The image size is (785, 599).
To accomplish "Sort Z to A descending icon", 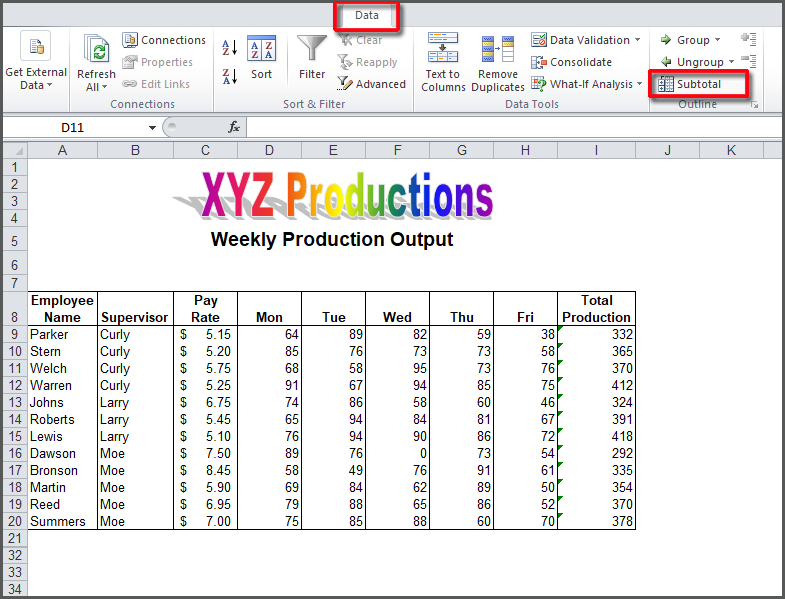I will pos(229,77).
